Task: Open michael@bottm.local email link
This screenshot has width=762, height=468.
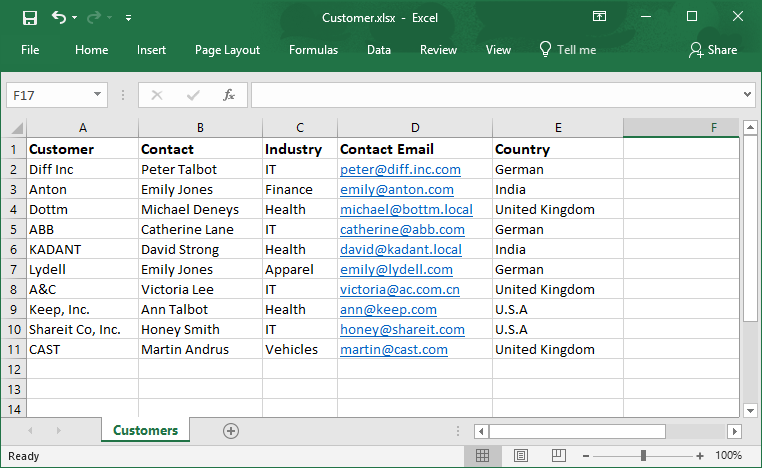Action: [x=406, y=209]
